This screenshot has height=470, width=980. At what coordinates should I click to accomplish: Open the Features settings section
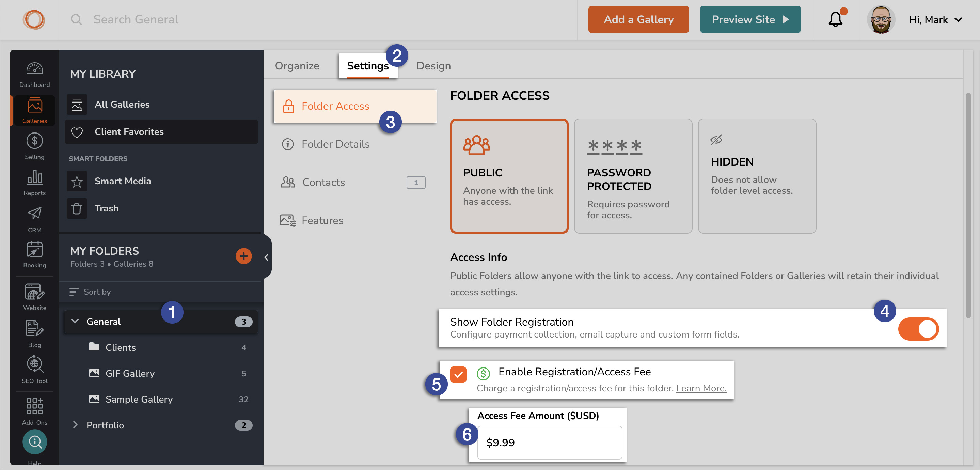(x=354, y=220)
